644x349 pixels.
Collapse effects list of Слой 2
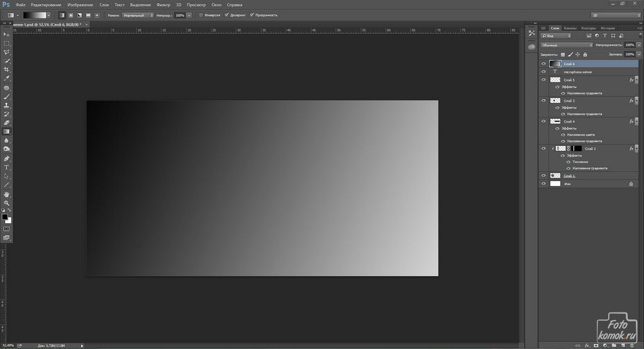point(636,148)
